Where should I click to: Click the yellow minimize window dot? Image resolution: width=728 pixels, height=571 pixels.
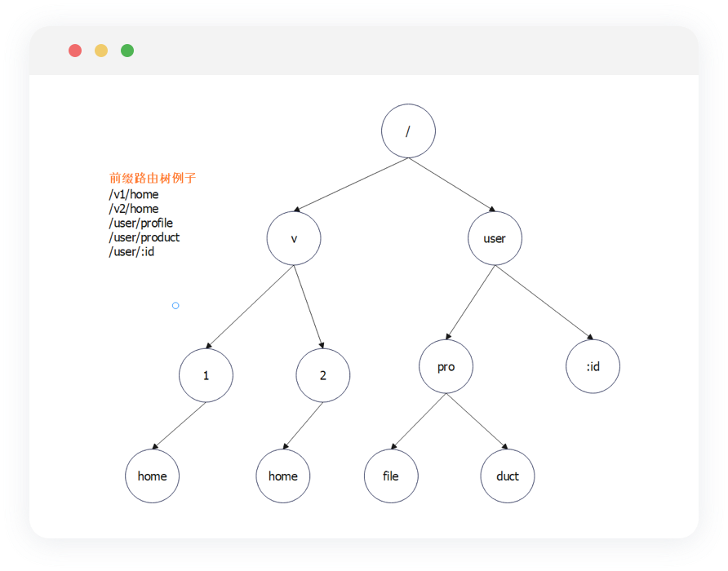pyautogui.click(x=101, y=51)
